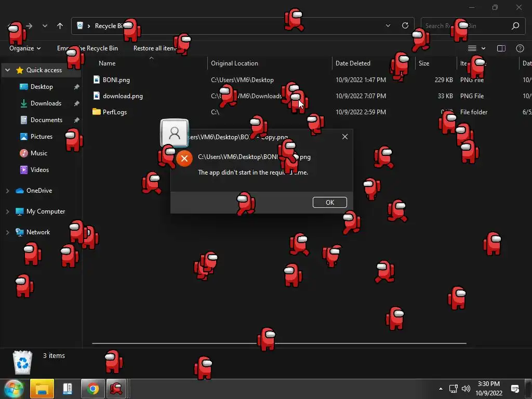Open Music in the sidebar
Image resolution: width=532 pixels, height=399 pixels.
pyautogui.click(x=38, y=153)
